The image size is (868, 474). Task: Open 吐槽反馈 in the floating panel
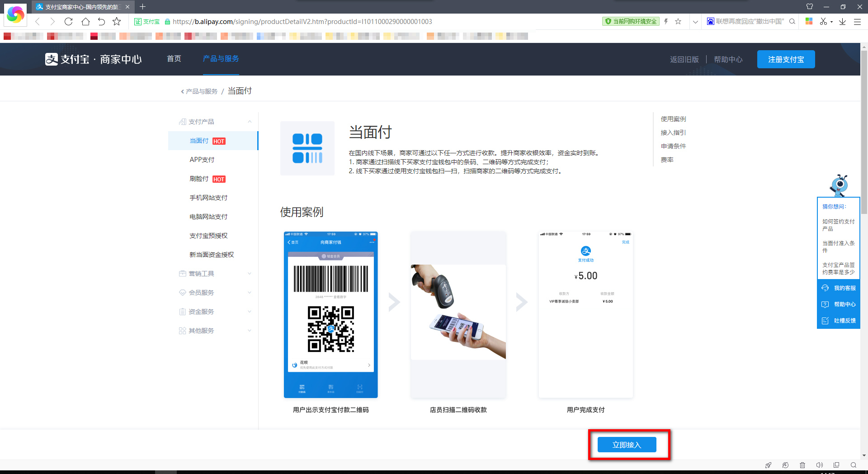point(839,321)
